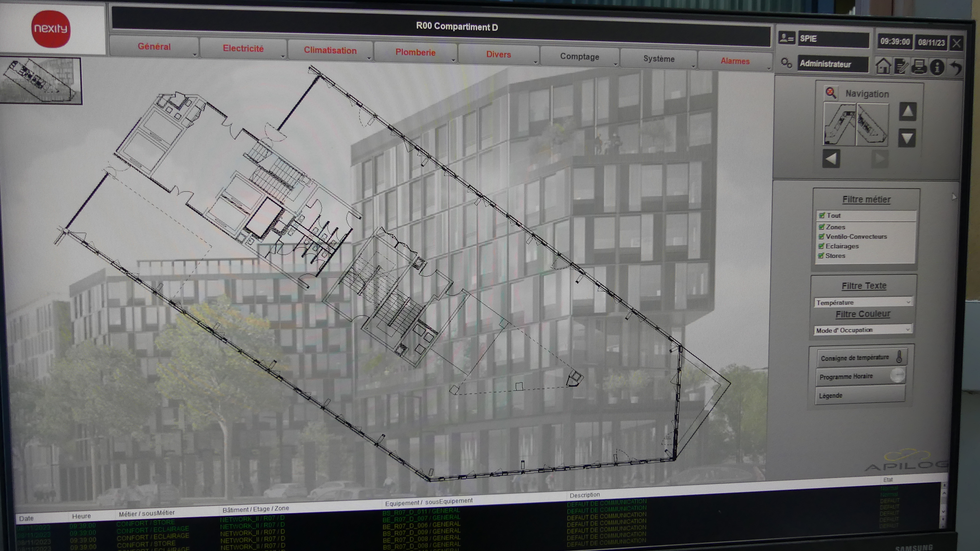The height and width of the screenshot is (551, 980).
Task: Open the Température dropdown under Filtre Texte
Action: point(863,302)
